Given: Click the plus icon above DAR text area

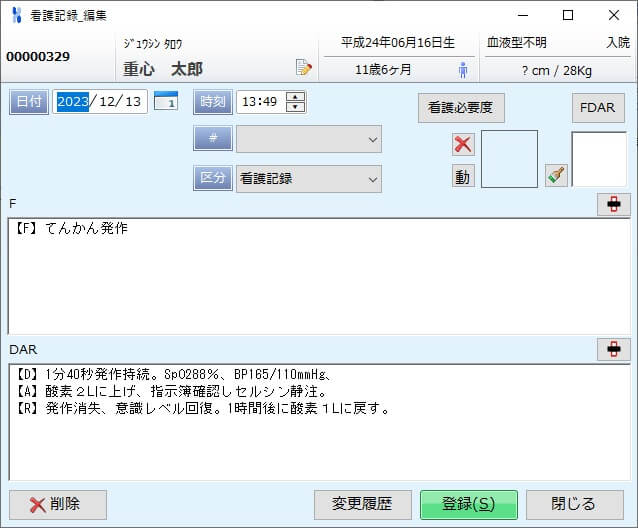Looking at the screenshot, I should coord(614,349).
